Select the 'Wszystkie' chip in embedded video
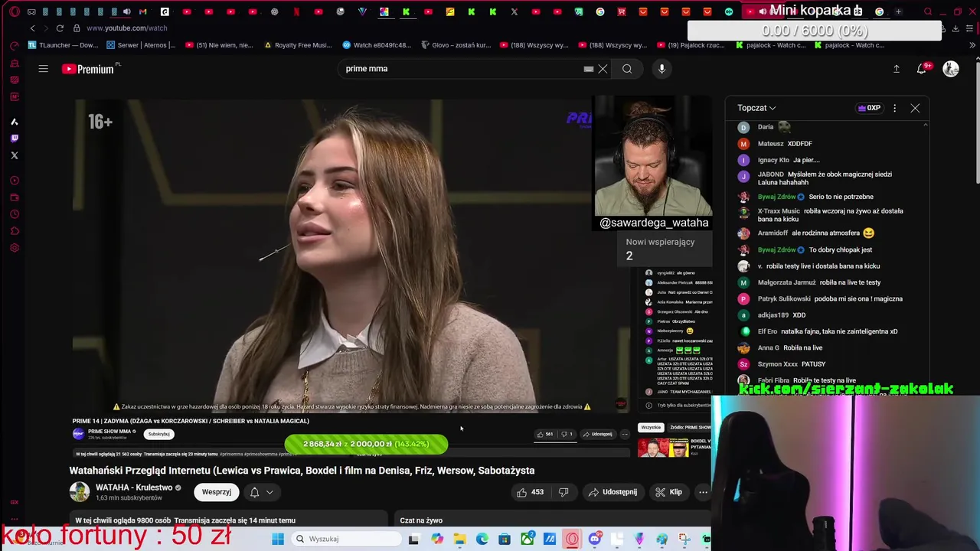 [x=651, y=428]
